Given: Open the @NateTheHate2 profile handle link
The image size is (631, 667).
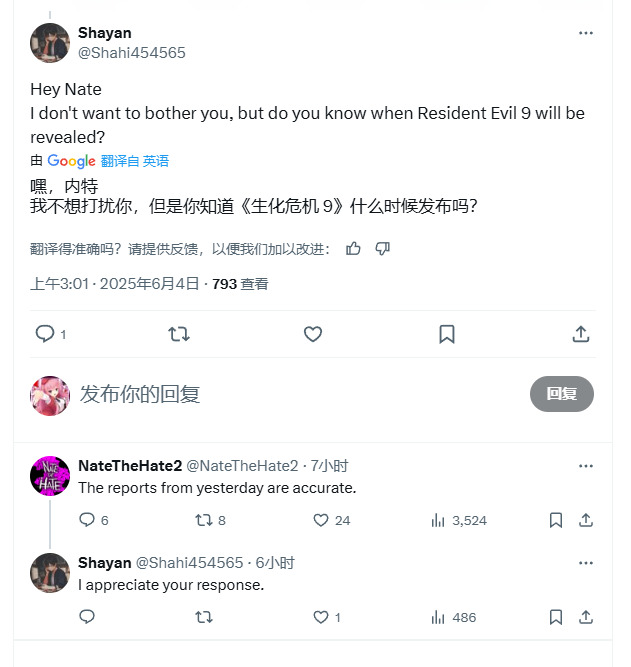Looking at the screenshot, I should (x=242, y=466).
